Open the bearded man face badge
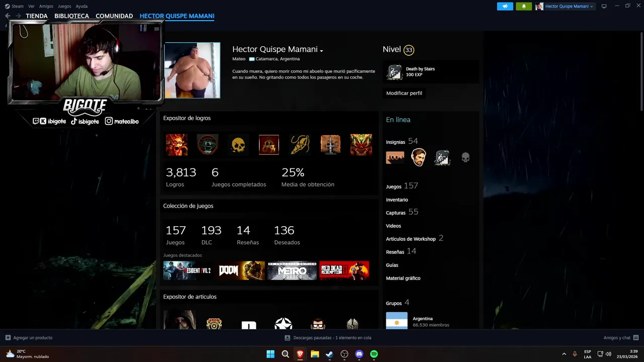Image resolution: width=644 pixels, height=362 pixels. pyautogui.click(x=419, y=157)
